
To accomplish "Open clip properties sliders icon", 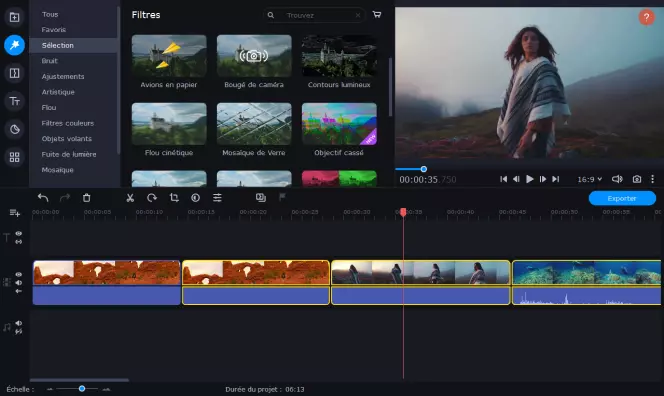I will (x=217, y=198).
